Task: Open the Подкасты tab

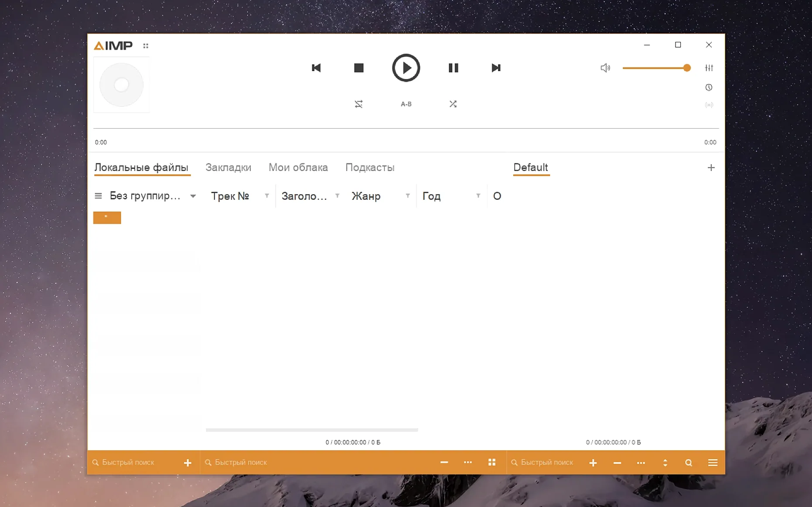Action: click(x=370, y=167)
